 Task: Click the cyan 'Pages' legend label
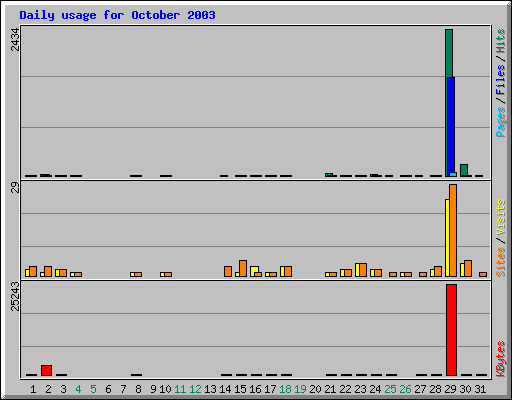[x=500, y=122]
